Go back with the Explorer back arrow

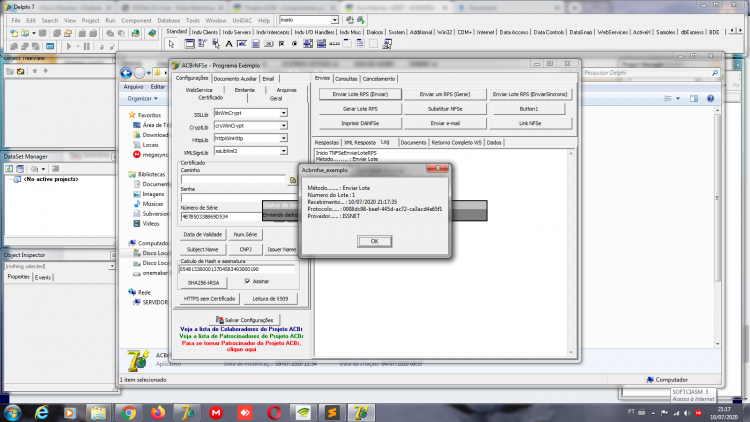pos(126,73)
